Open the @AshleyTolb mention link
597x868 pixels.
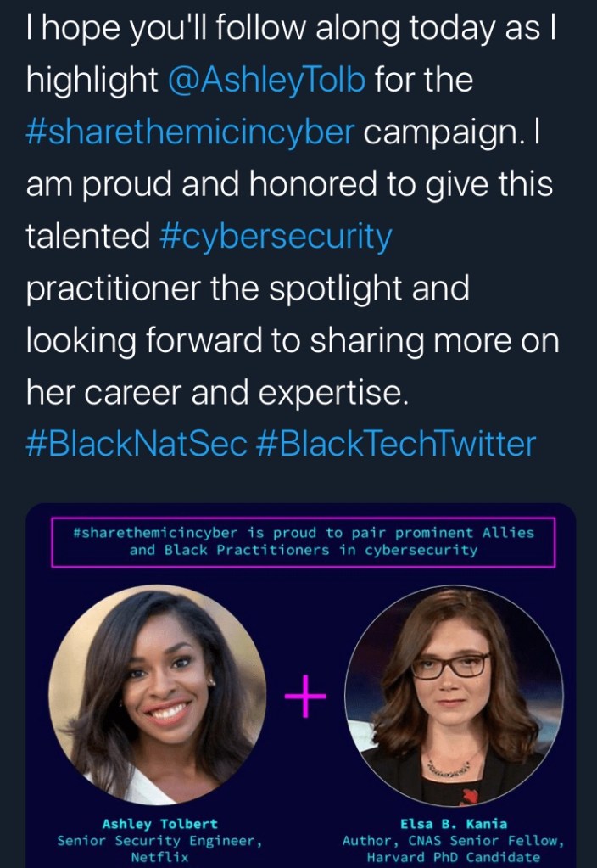(x=267, y=81)
